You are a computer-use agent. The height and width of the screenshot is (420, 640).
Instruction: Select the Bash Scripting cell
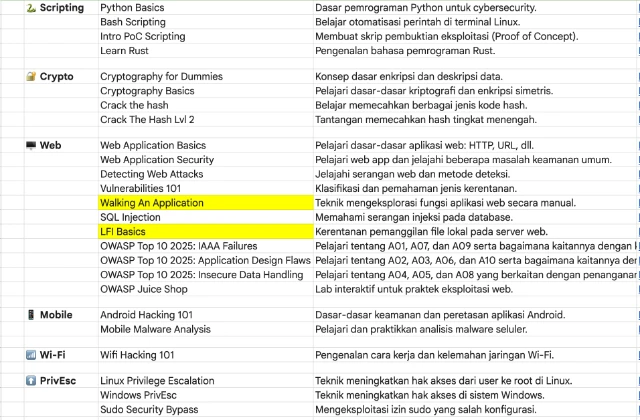(206, 22)
